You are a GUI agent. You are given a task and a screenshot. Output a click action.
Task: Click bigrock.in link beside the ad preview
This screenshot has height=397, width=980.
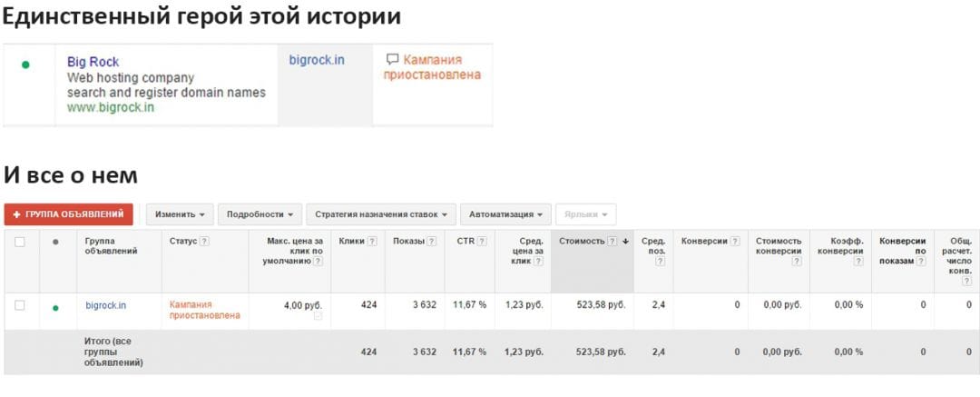[317, 60]
